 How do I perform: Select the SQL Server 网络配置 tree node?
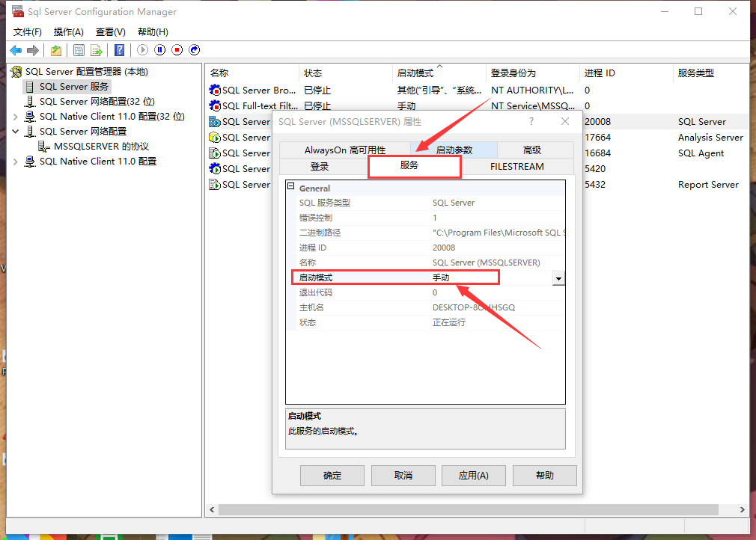(x=83, y=132)
